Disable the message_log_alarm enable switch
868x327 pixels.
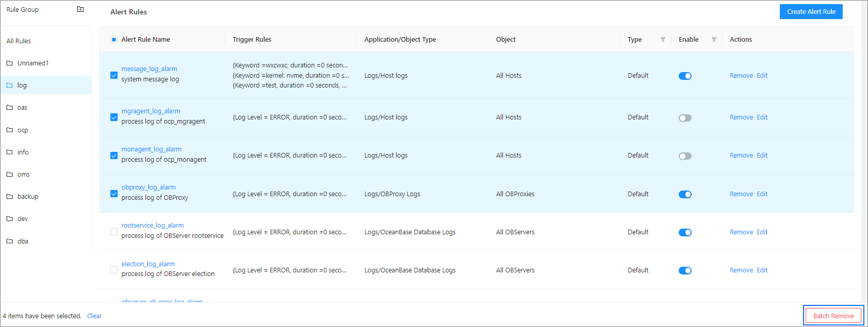[685, 76]
